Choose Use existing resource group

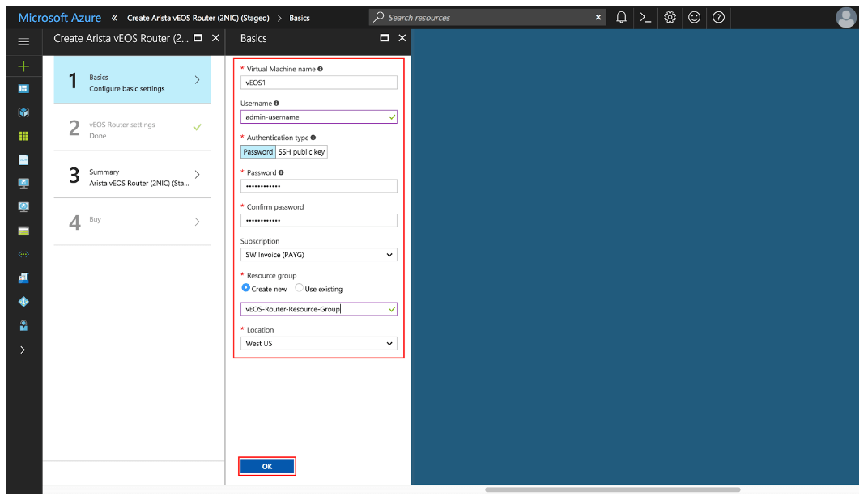tap(299, 288)
